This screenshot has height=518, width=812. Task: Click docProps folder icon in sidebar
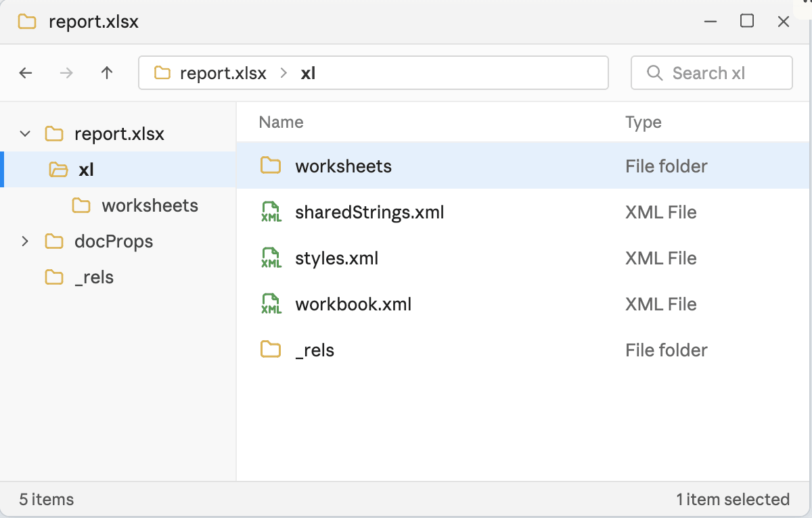(x=54, y=241)
